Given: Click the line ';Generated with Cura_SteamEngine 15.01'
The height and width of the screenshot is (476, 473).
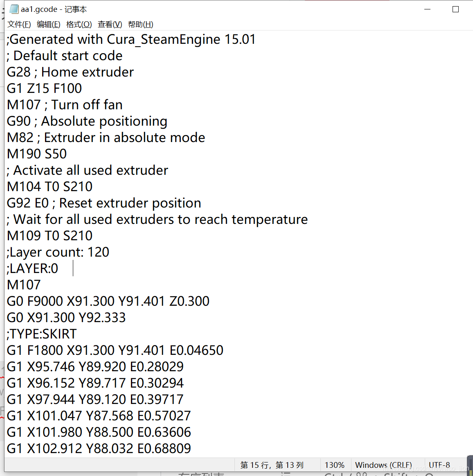Looking at the screenshot, I should point(131,39).
